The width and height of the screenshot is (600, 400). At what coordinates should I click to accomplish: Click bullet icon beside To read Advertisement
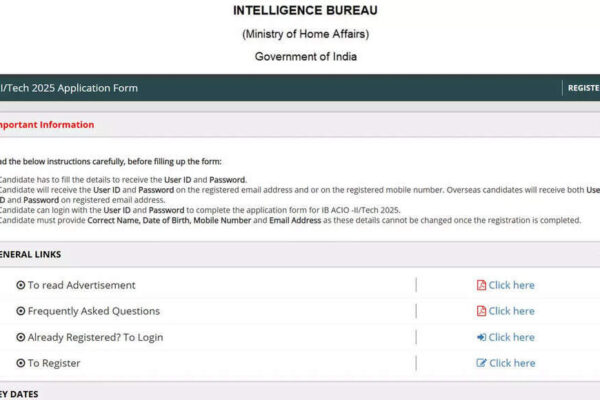pyautogui.click(x=21, y=285)
